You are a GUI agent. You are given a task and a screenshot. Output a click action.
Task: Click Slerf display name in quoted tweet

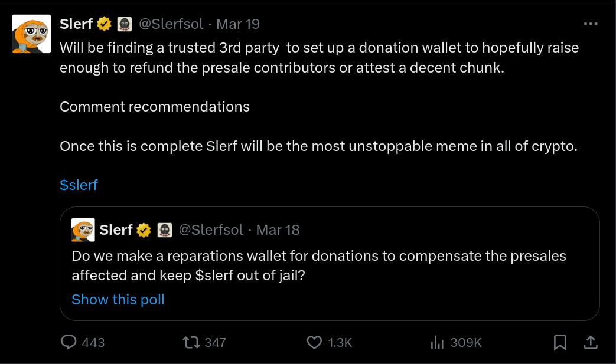[116, 230]
